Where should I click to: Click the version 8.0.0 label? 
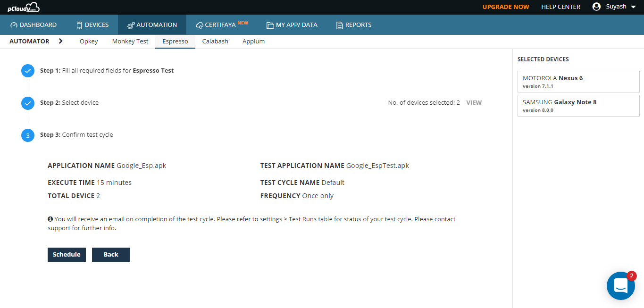tap(538, 110)
